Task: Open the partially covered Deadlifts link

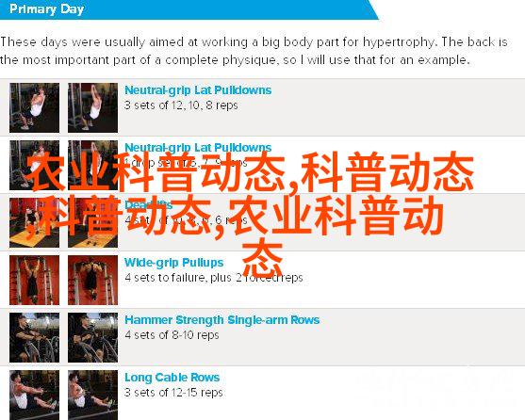Action: (x=148, y=204)
